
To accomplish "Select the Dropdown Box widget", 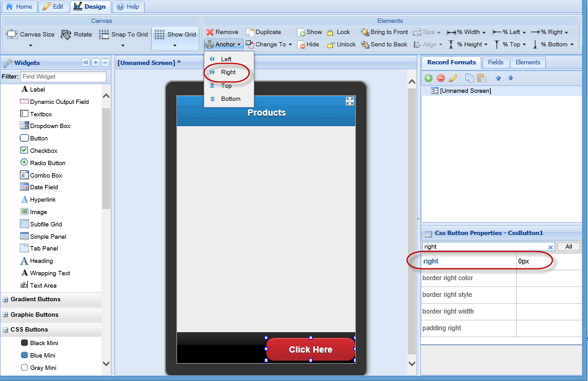I will [x=45, y=126].
